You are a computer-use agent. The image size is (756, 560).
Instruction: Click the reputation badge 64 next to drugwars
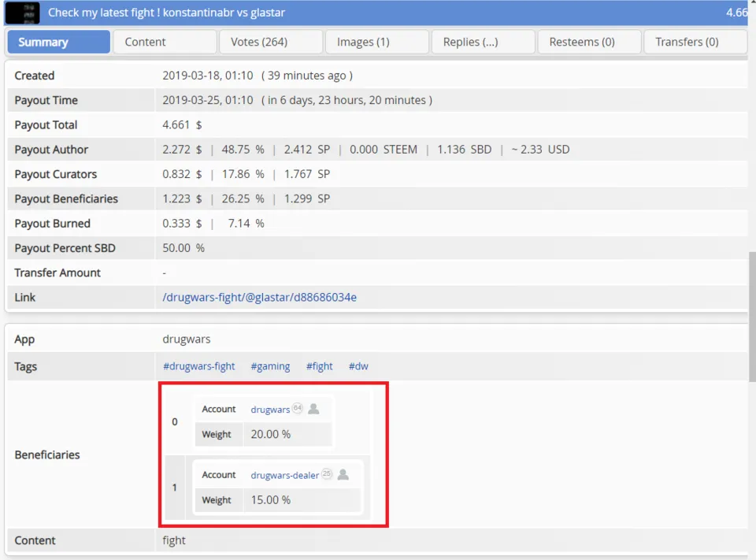(x=298, y=407)
